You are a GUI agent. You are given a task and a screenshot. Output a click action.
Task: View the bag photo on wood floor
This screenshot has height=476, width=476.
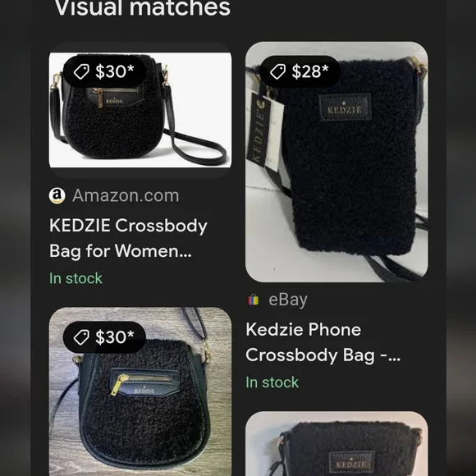(x=140, y=391)
